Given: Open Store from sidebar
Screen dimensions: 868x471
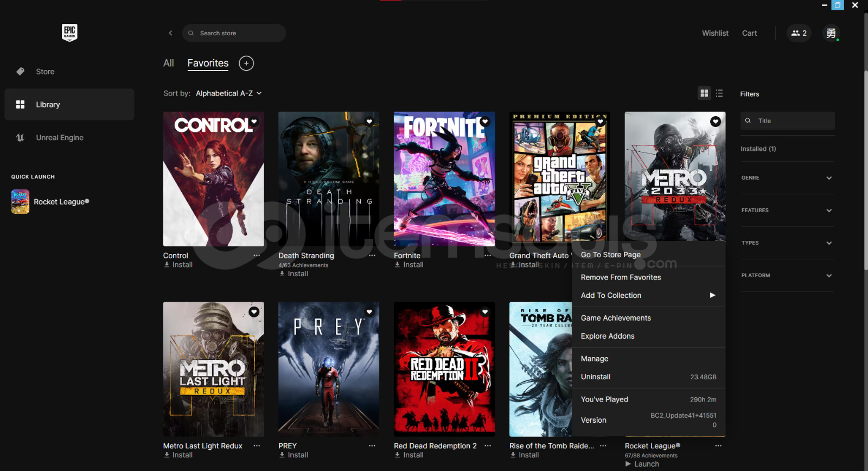Looking at the screenshot, I should point(69,72).
